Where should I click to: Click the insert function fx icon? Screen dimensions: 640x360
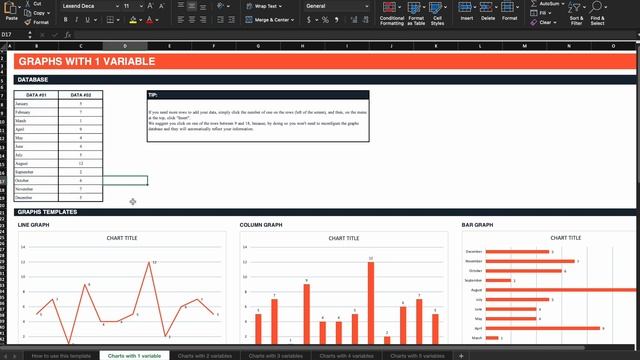68,35
